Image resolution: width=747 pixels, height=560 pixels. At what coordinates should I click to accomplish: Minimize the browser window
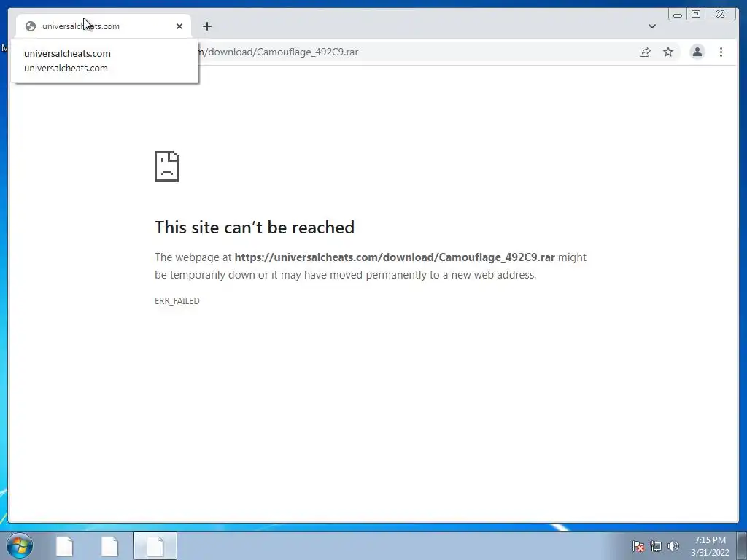coord(678,15)
